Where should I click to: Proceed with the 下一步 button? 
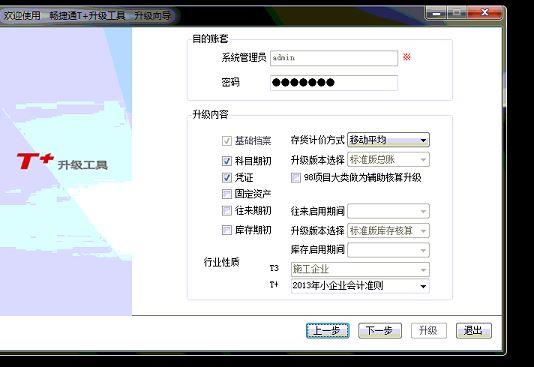pos(380,331)
